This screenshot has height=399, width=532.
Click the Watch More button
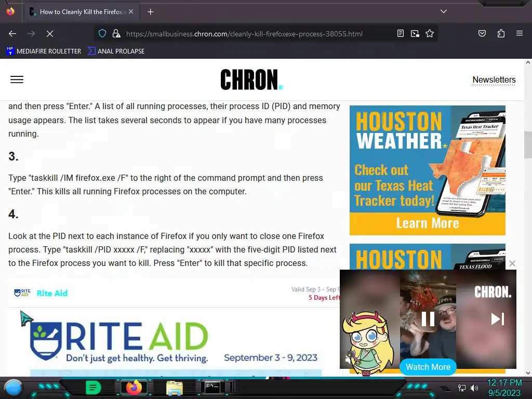(428, 367)
